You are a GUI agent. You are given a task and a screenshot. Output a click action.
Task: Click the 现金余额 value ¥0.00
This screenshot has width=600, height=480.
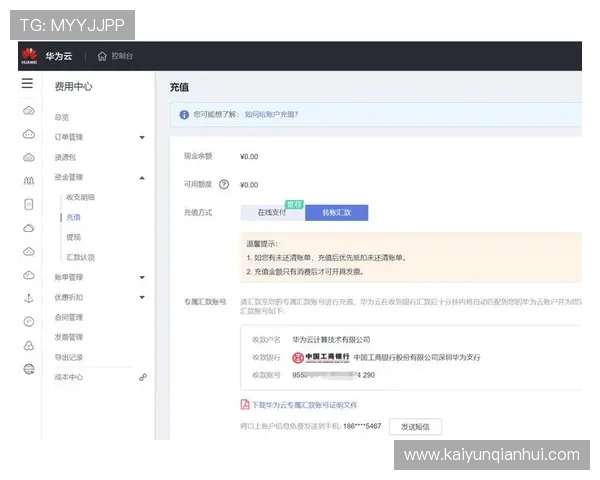point(249,157)
